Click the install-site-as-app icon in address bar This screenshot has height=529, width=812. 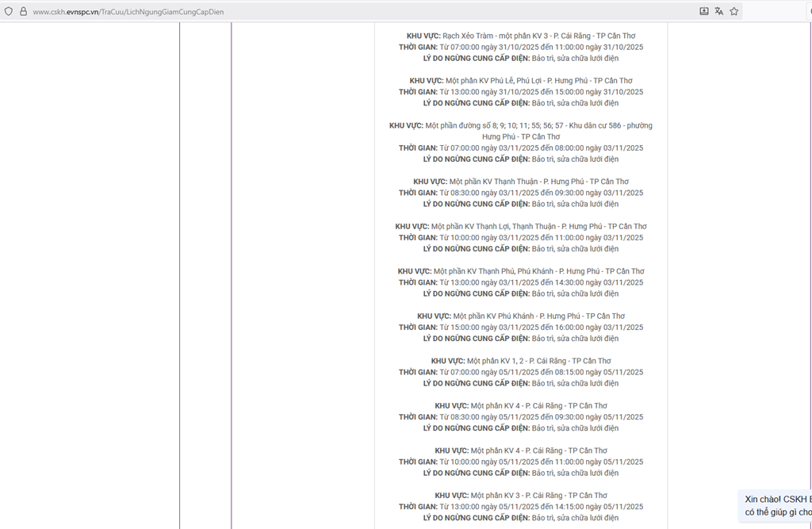(703, 11)
